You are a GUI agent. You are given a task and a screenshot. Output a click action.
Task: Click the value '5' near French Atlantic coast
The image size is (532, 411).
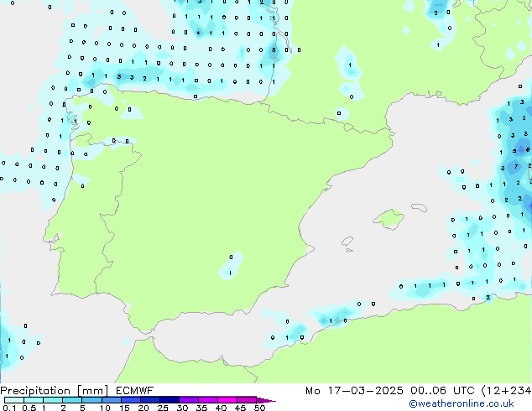(274, 49)
